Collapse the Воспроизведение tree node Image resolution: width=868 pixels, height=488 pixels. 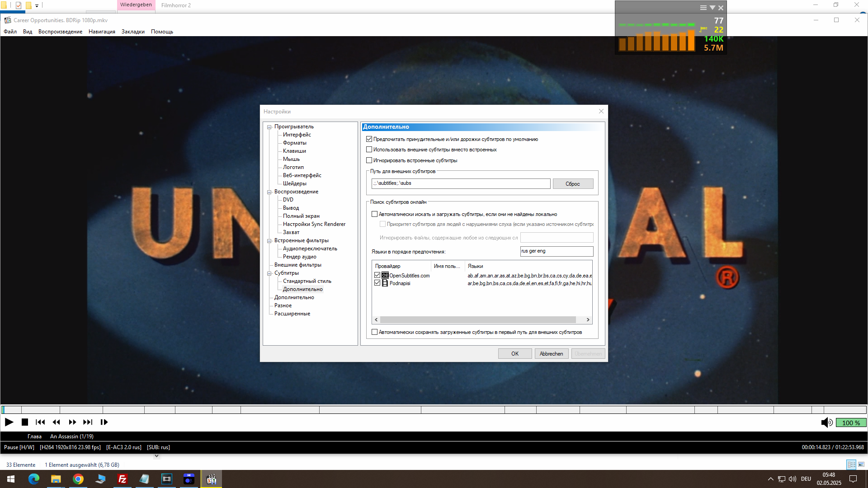pyautogui.click(x=269, y=192)
